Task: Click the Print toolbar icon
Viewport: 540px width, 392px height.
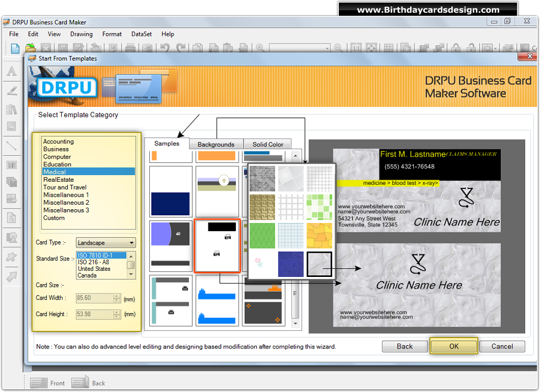Action: (x=130, y=48)
